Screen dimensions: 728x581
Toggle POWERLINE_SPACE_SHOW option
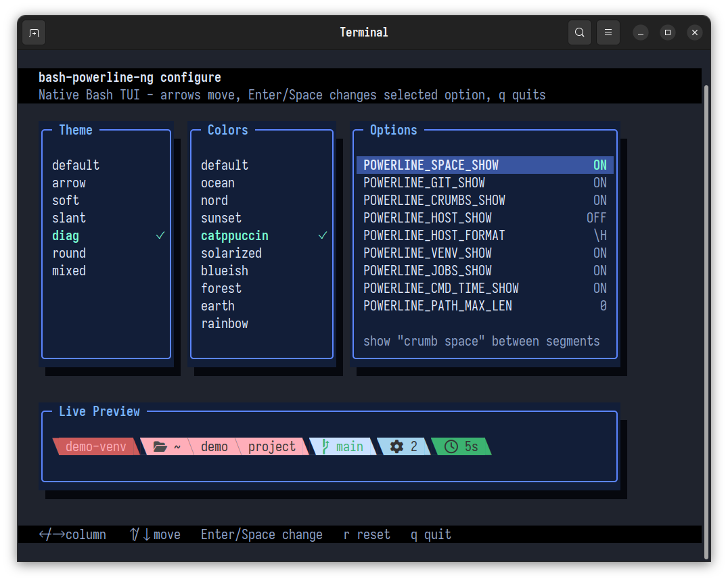pyautogui.click(x=484, y=165)
